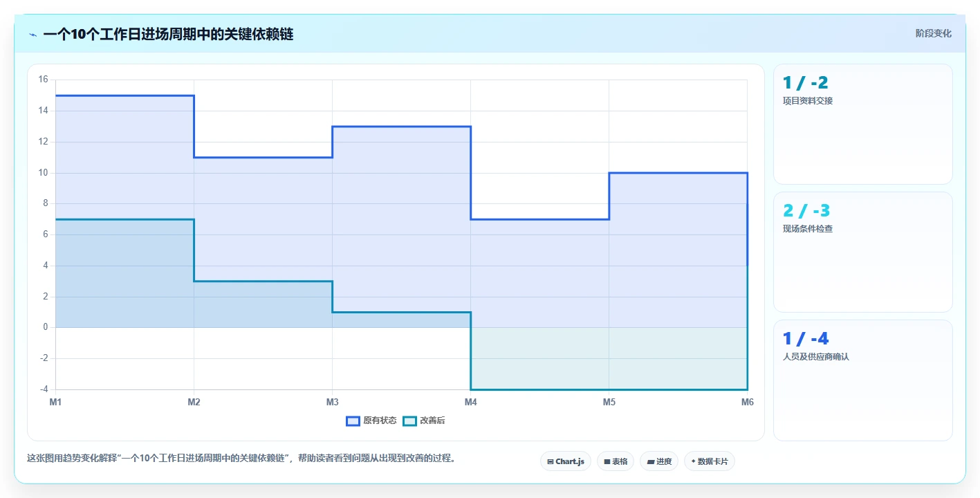Click the M2 axis label
The image size is (980, 498).
pos(194,402)
